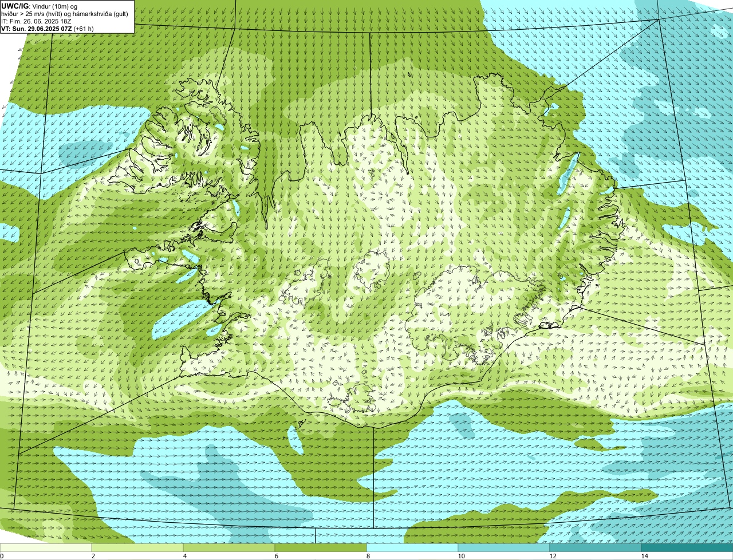The width and height of the screenshot is (733, 560).
Task: Click the 'VT: Sun. 29.06.2025 07Z (+61 h)' line
Action: [x=48, y=29]
